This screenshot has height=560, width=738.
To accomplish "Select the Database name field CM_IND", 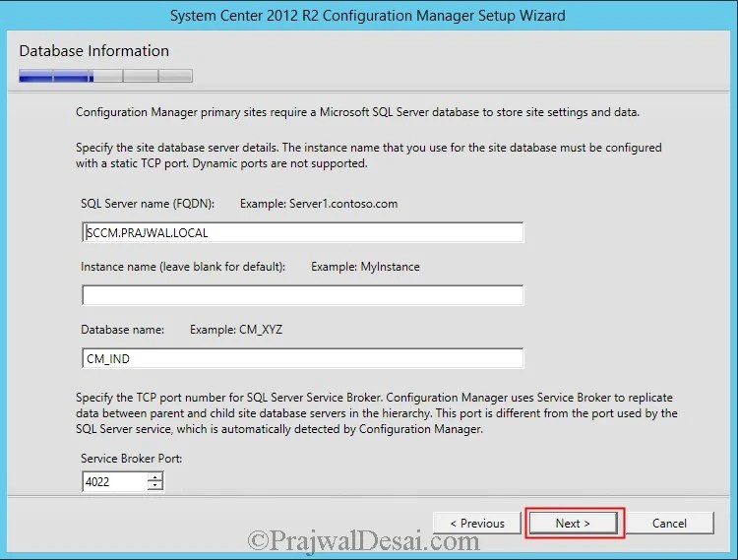I will [303, 358].
